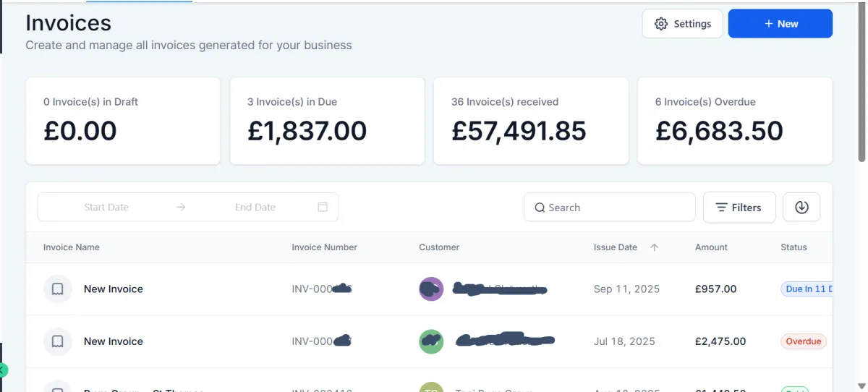This screenshot has width=868, height=392.
Task: Click the download invoices icon button
Action: tap(801, 208)
